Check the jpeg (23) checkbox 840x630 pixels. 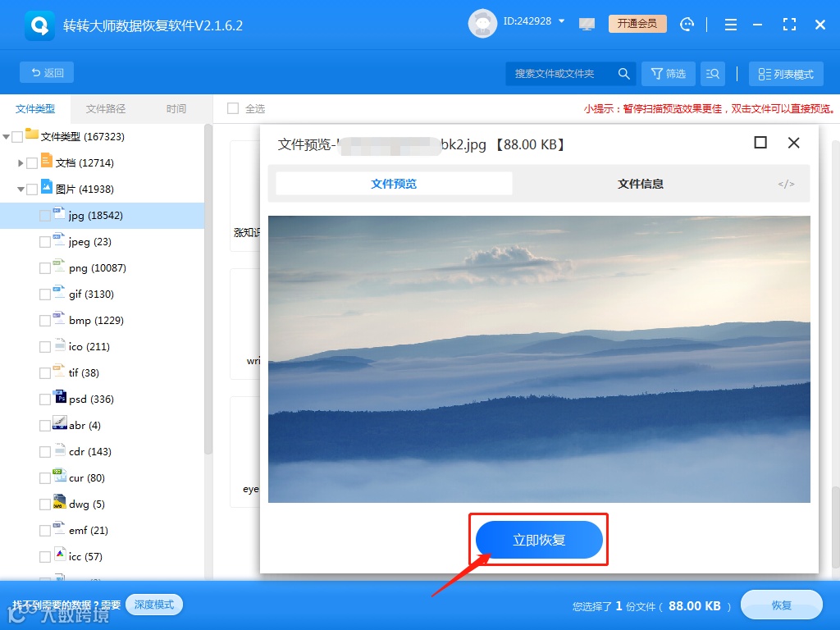45,242
